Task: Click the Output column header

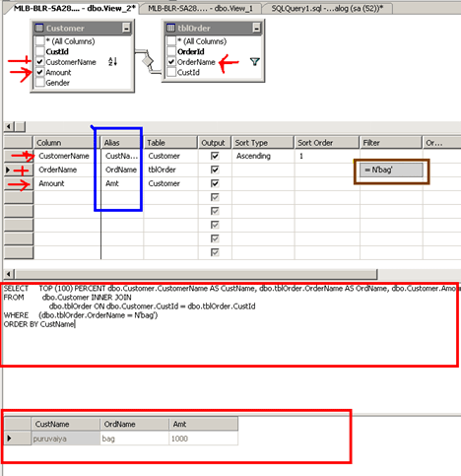Action: point(215,143)
